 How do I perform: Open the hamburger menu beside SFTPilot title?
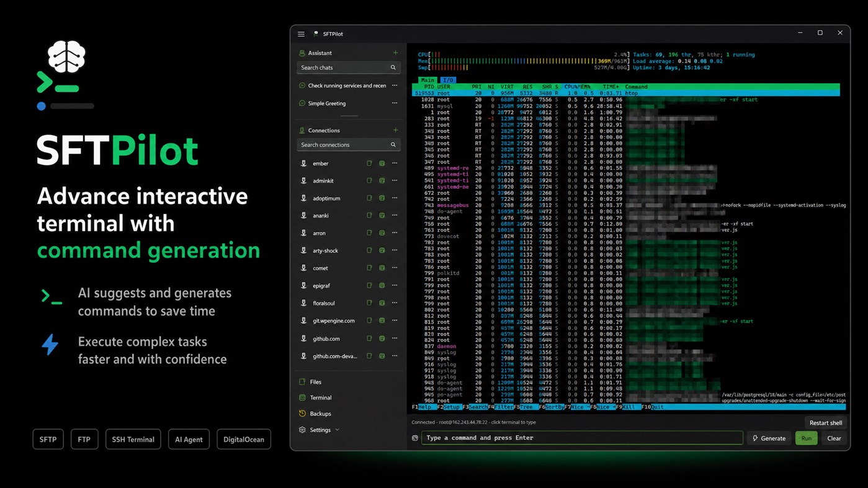301,34
